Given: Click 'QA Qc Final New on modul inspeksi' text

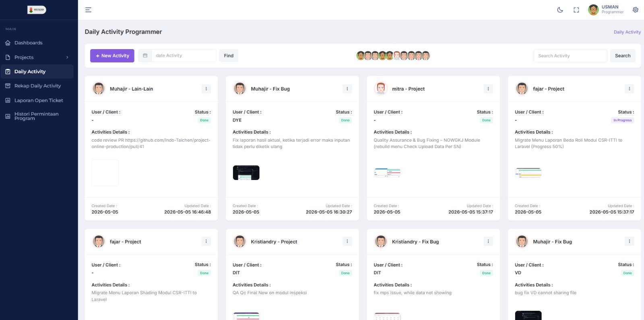Looking at the screenshot, I should coord(270,293).
